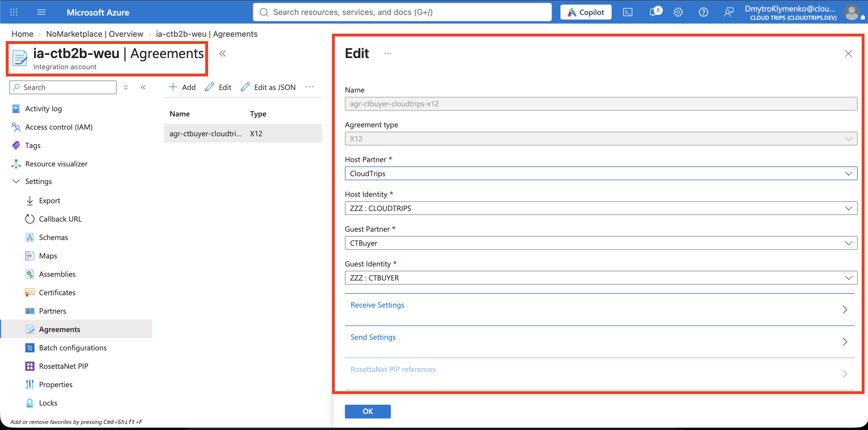The height and width of the screenshot is (430, 868).
Task: Click the X12 type cell
Action: point(256,133)
